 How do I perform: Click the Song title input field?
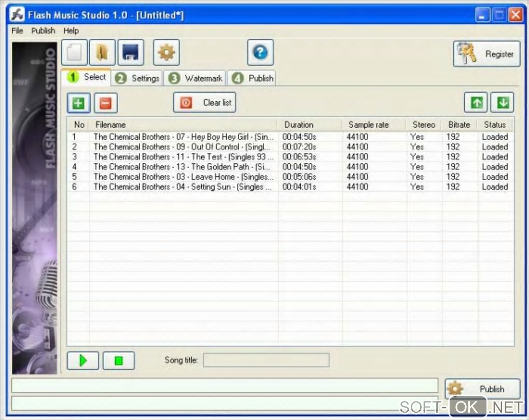(x=266, y=360)
